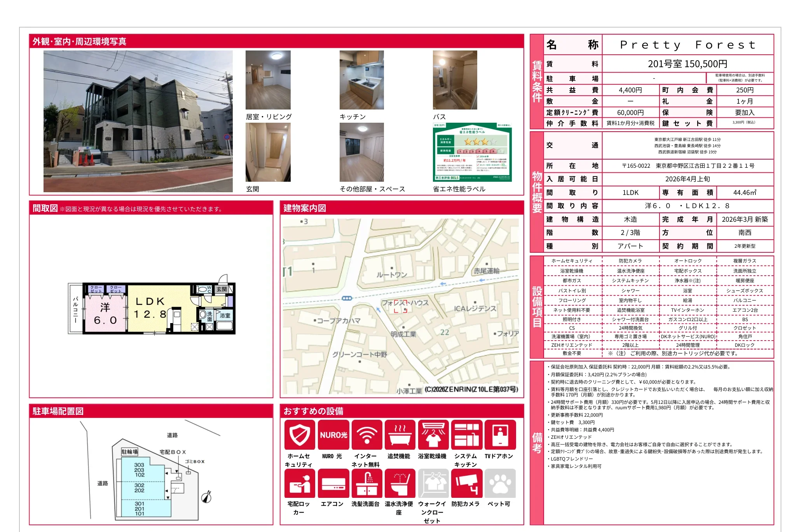Click the free internet Wi-Fi icon
This screenshot has height=532, width=799.
point(366,435)
